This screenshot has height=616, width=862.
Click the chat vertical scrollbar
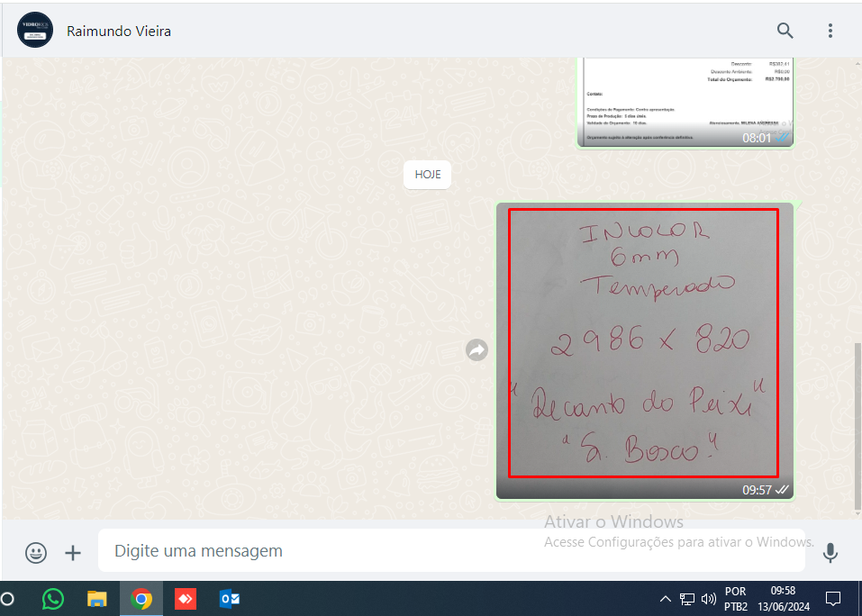tap(857, 426)
